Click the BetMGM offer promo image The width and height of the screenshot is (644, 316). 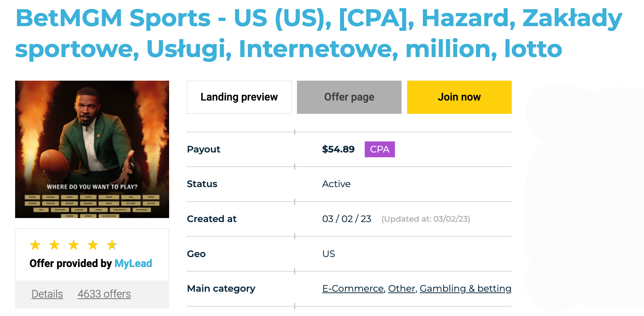pos(92,149)
